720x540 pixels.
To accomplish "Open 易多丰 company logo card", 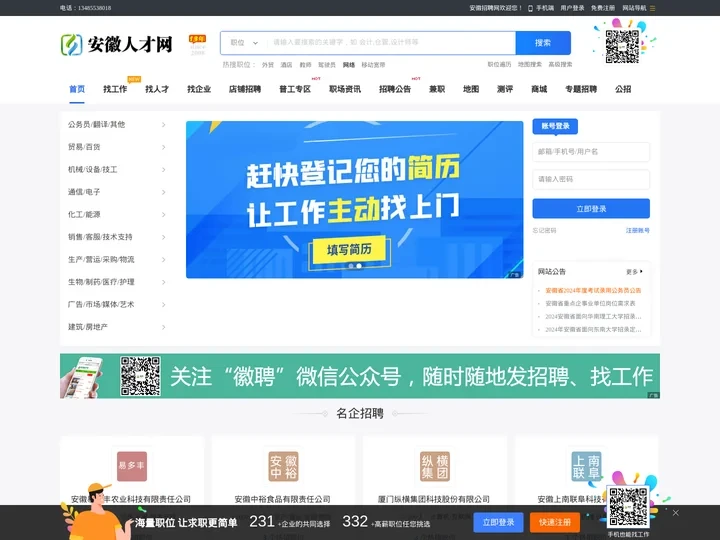I will (132, 466).
